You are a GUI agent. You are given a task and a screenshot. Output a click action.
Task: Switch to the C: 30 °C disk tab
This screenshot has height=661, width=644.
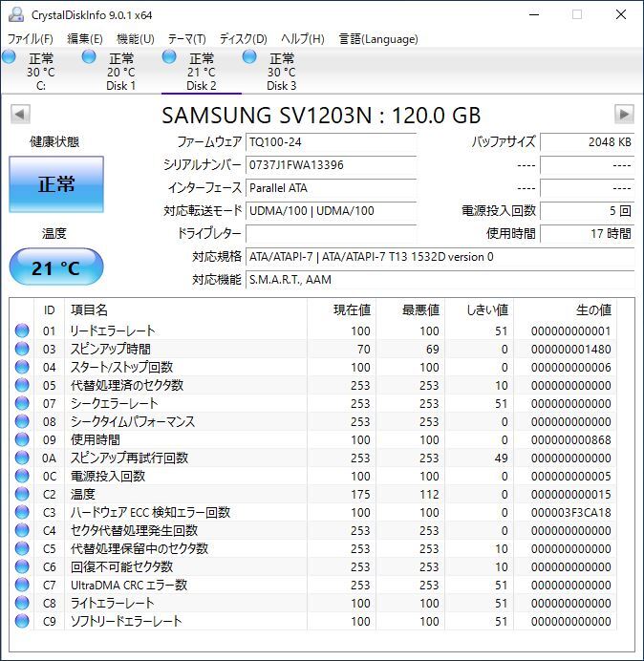point(41,71)
